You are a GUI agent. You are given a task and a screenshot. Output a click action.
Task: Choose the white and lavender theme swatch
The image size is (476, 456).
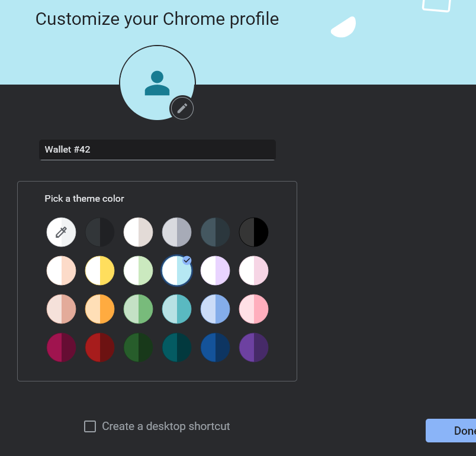pyautogui.click(x=216, y=270)
